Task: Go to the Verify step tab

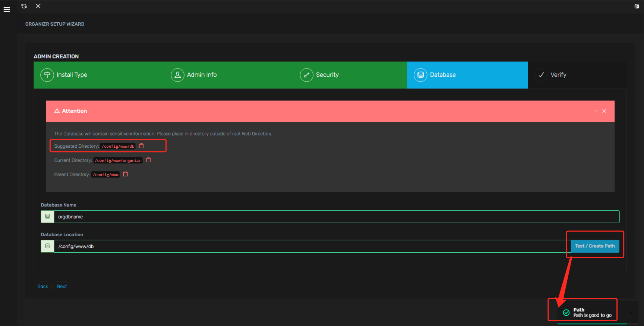Action: pyautogui.click(x=577, y=75)
